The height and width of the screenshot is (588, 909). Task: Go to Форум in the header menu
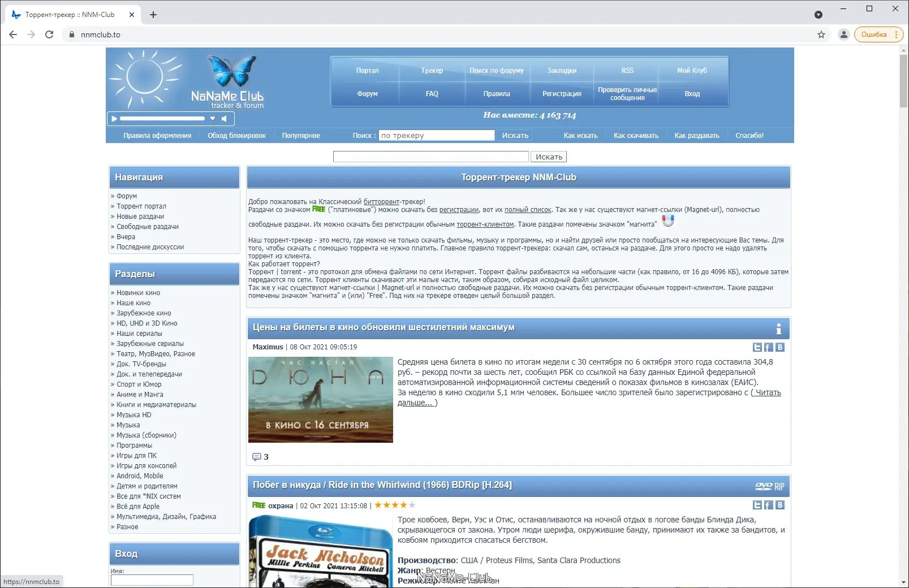coord(367,94)
